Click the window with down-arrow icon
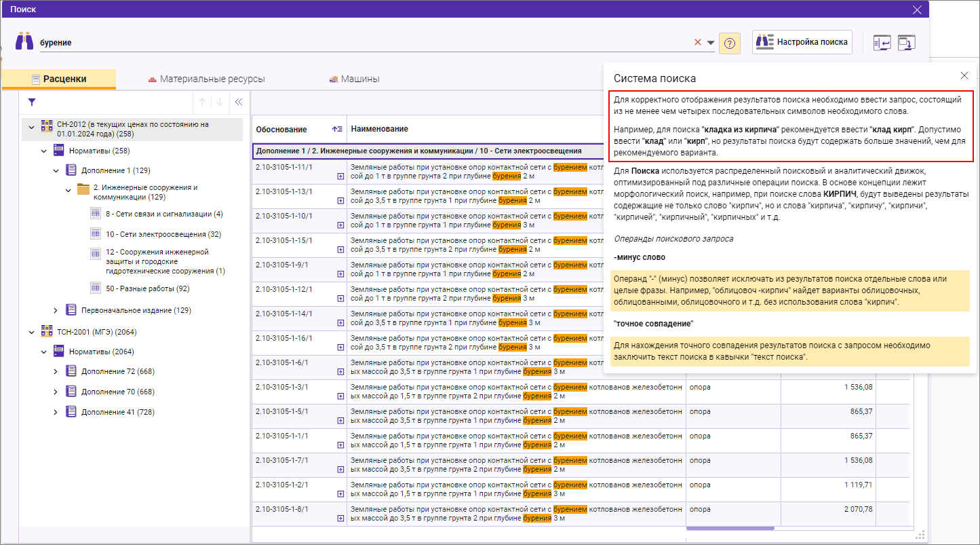Image resolution: width=980 pixels, height=545 pixels. pos(907,43)
